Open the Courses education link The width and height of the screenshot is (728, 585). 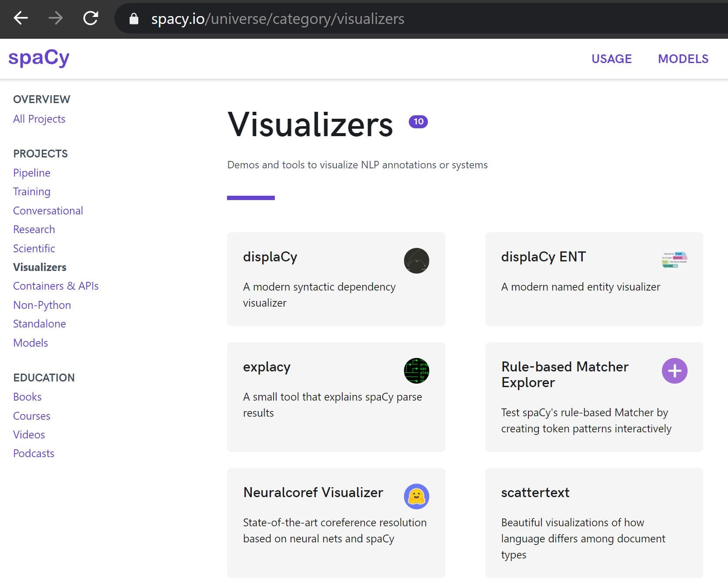tap(32, 416)
